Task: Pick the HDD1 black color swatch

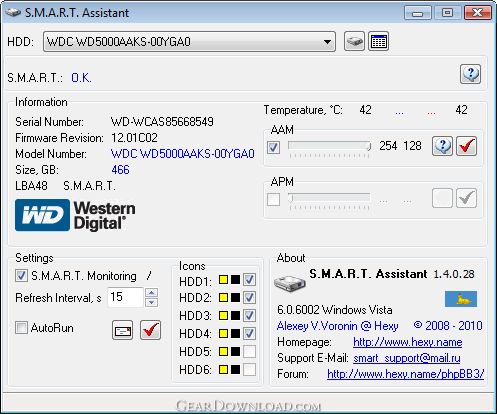Action: click(235, 280)
